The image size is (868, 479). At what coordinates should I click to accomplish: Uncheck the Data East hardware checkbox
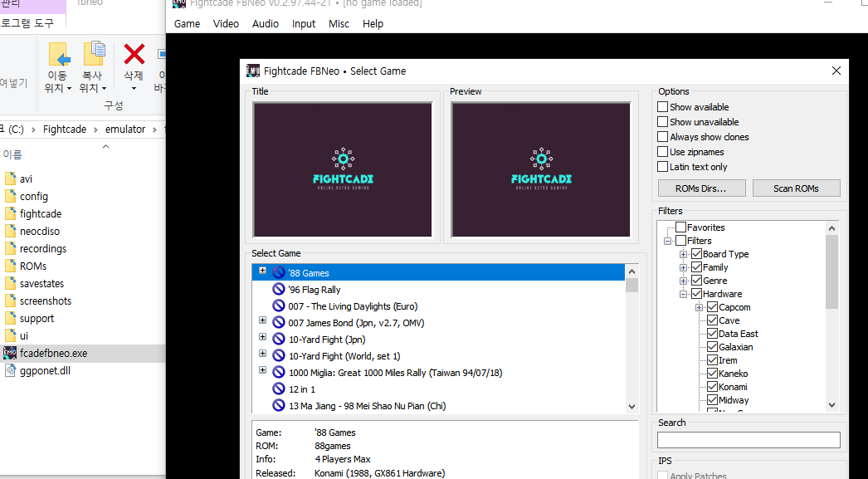(713, 334)
